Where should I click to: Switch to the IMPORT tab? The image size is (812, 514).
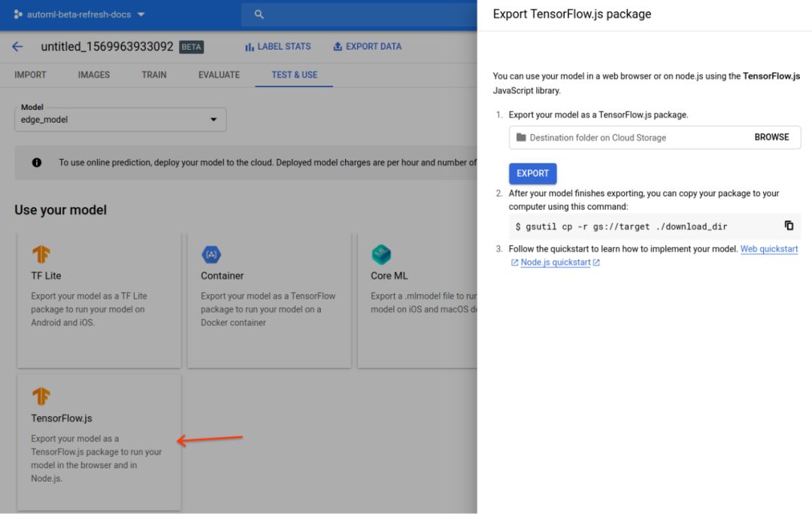[x=30, y=75]
